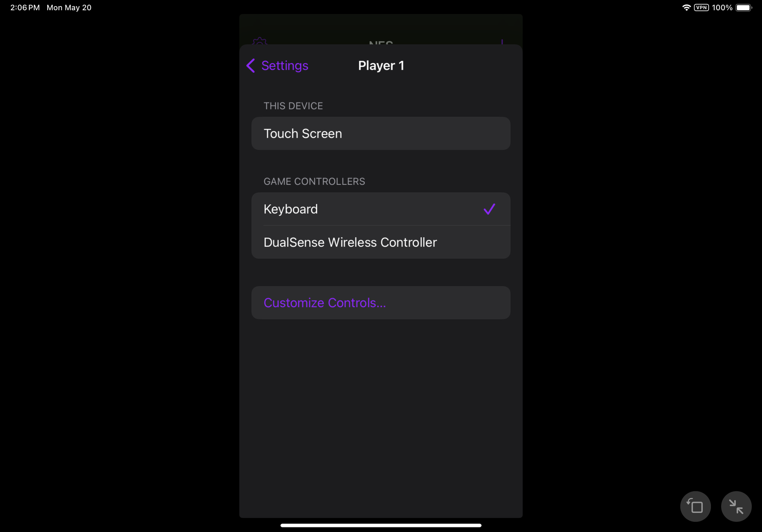762x532 pixels.
Task: Tap the 100% battery percentage text
Action: [722, 8]
